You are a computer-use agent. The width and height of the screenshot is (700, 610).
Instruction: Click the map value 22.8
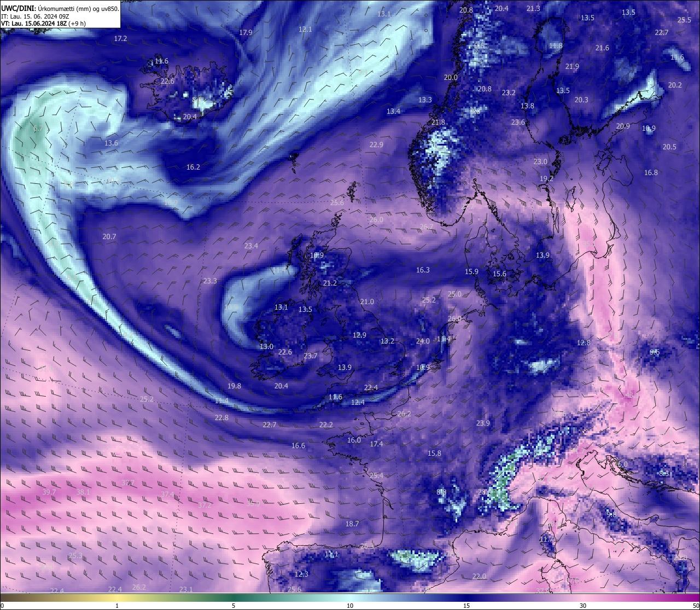coord(221,418)
